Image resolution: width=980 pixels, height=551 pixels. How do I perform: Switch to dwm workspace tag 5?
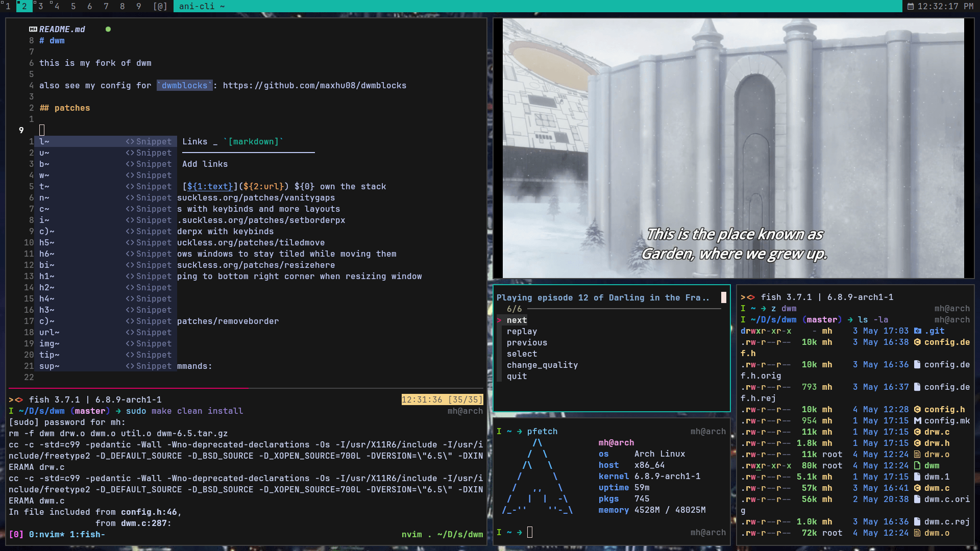pos(73,6)
